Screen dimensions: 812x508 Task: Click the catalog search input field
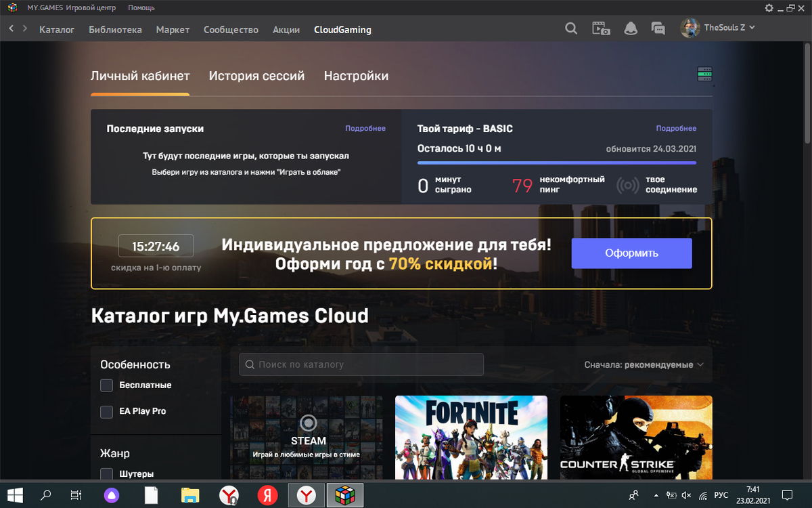click(361, 364)
